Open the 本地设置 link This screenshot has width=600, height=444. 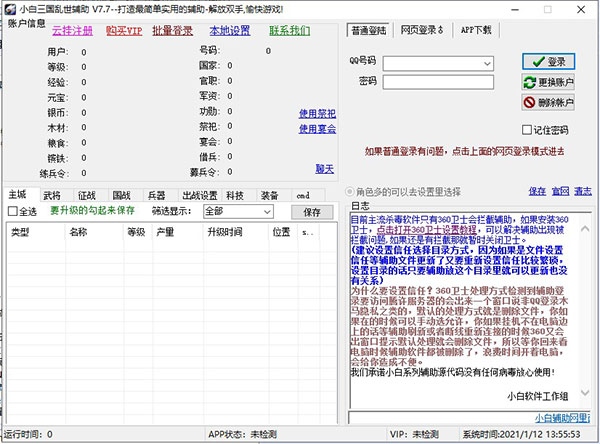point(230,31)
